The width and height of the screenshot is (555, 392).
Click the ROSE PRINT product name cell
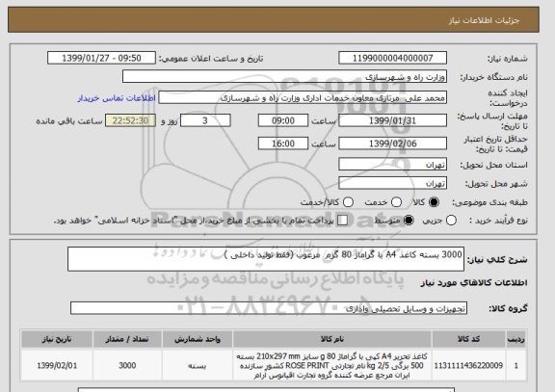click(x=332, y=365)
